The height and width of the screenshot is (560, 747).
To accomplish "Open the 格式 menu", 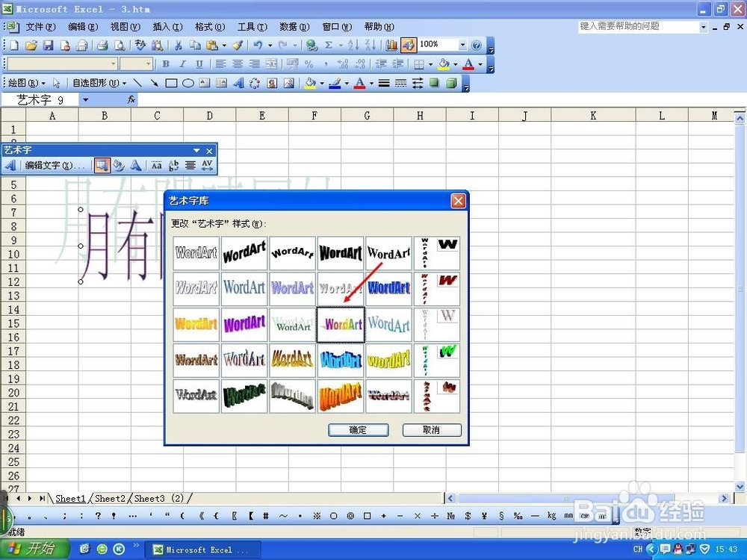I will 210,27.
